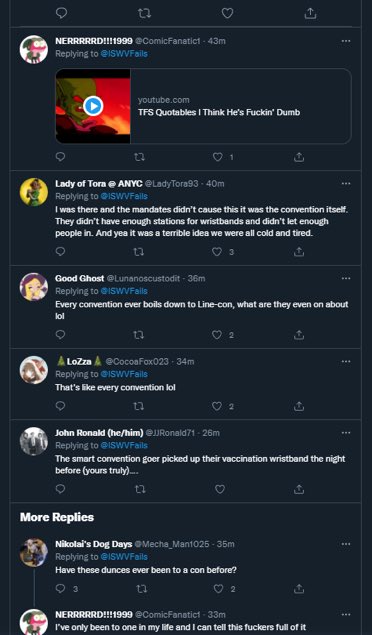Like Nikolai's Dog Days tweet
Image resolution: width=372 pixels, height=635 pixels.
click(218, 588)
